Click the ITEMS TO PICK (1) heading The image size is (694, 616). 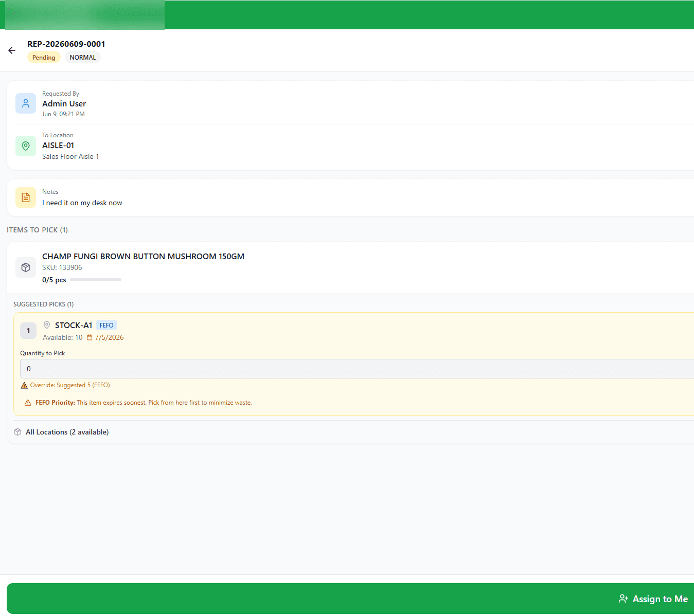click(x=37, y=230)
